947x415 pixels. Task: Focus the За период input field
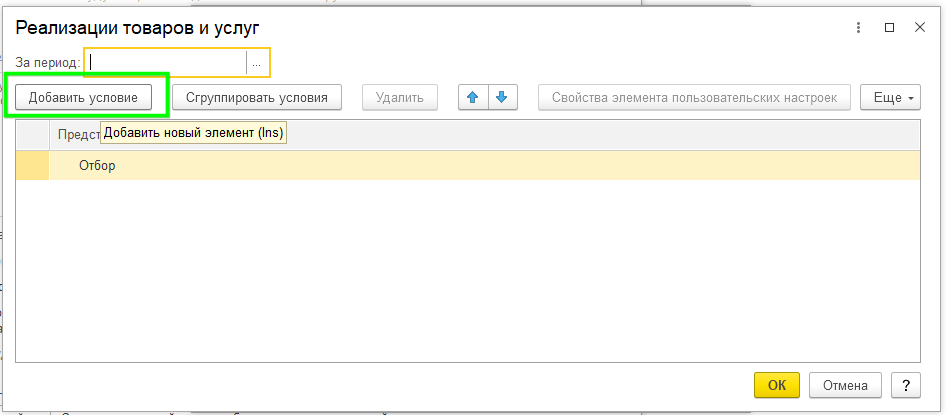pos(167,63)
